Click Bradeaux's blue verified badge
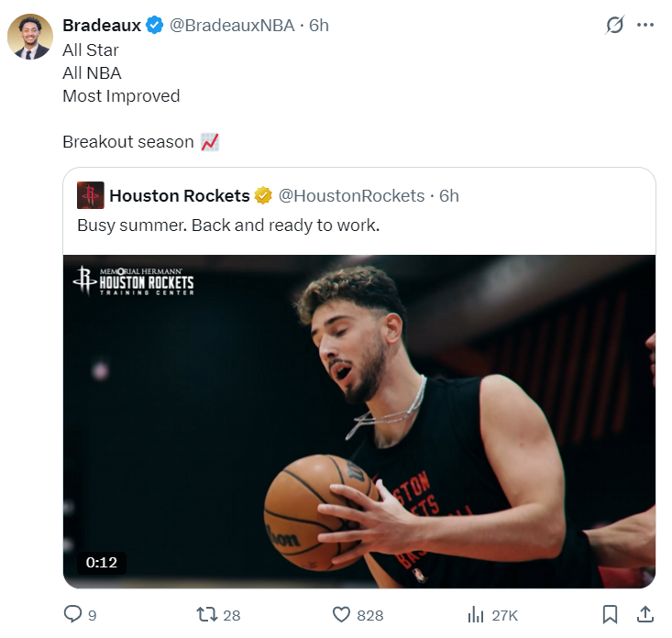 click(x=155, y=26)
